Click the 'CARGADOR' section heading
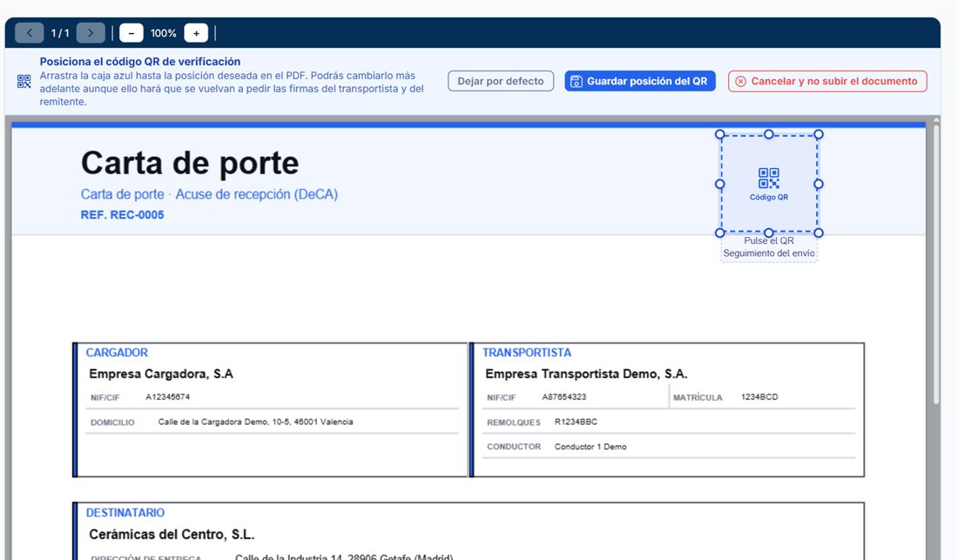The height and width of the screenshot is (560, 958). 117,353
